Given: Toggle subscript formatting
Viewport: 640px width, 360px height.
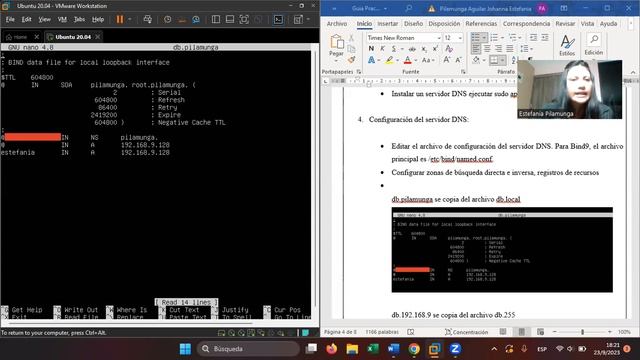Looking at the screenshot, I should coord(424,49).
